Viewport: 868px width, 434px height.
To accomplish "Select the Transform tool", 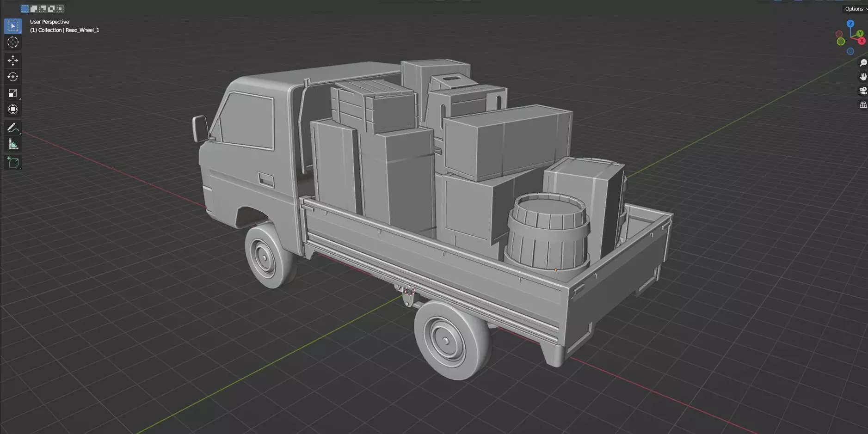I will tap(12, 109).
